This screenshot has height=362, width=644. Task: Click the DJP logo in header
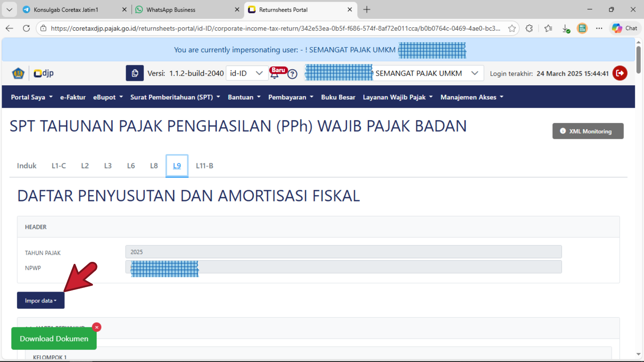point(43,73)
